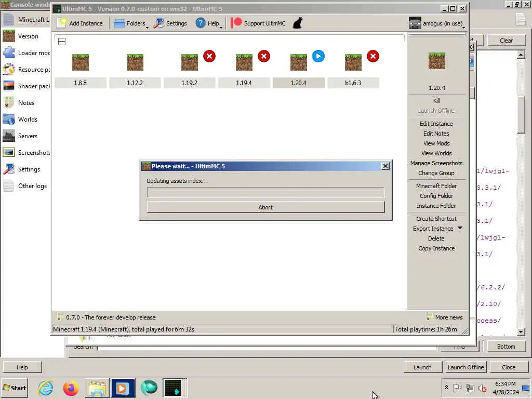This screenshot has height=399, width=532.
Task: Click Help button in Console window
Action: coord(22,367)
